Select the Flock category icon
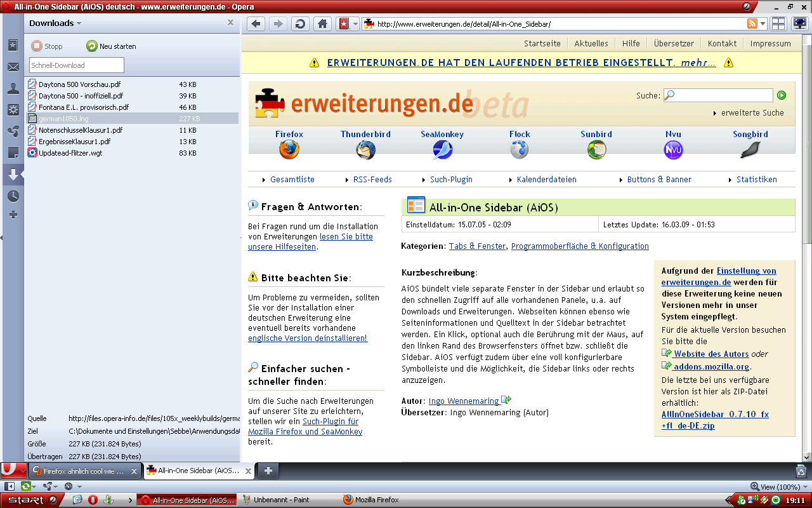Image resolution: width=812 pixels, height=508 pixels. 520,150
